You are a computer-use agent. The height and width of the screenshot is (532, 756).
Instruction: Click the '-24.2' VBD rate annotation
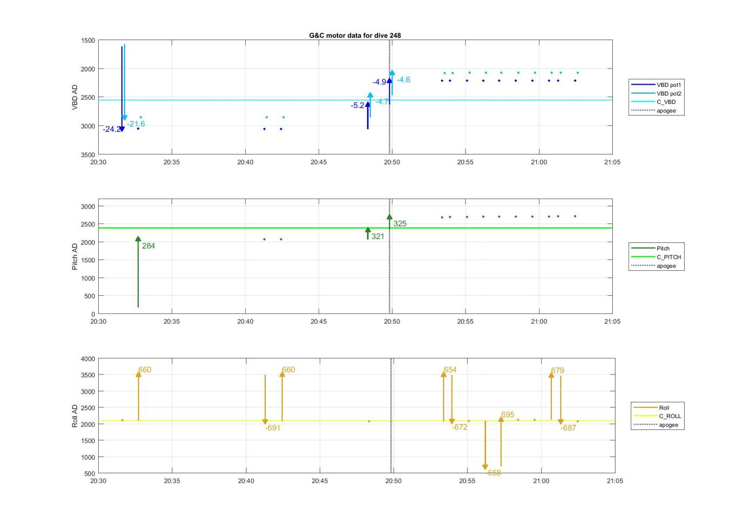(111, 129)
